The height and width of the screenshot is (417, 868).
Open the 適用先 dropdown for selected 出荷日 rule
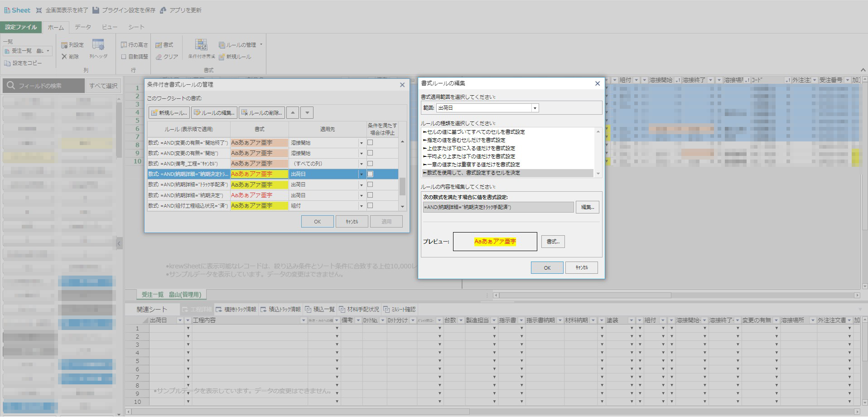point(362,174)
